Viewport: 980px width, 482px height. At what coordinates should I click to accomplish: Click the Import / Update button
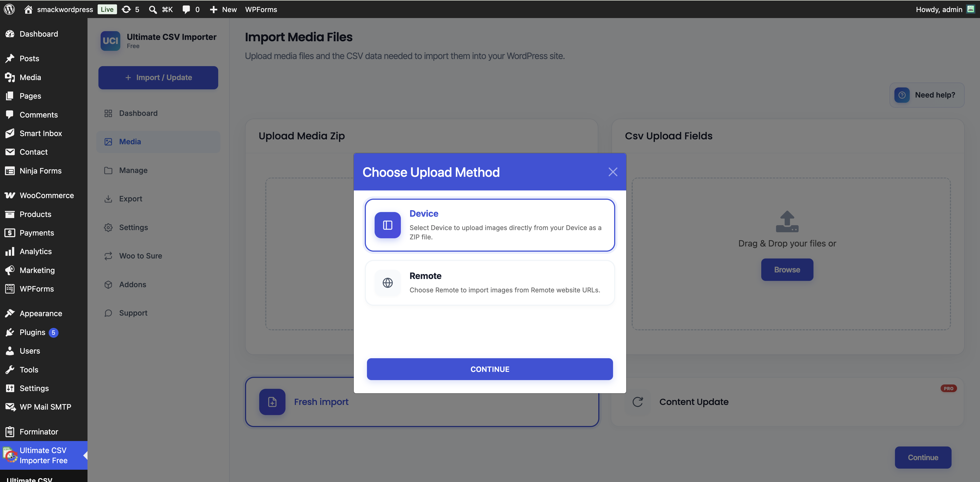pyautogui.click(x=158, y=78)
